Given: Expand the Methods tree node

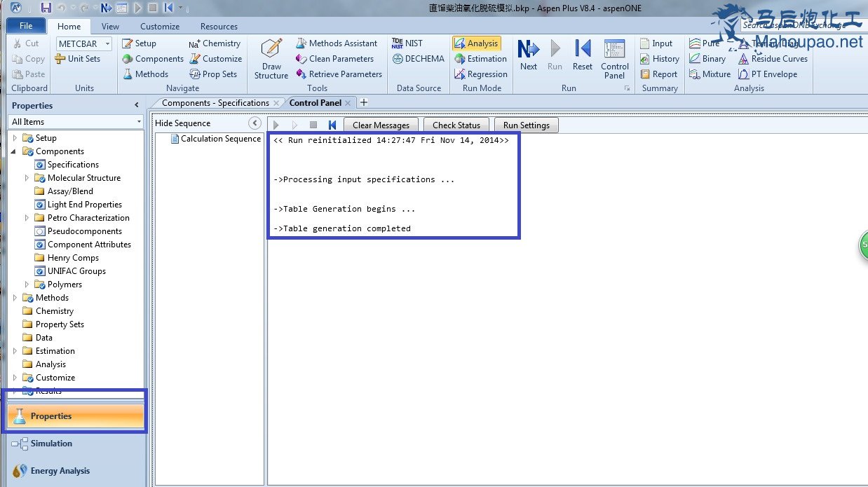Looking at the screenshot, I should (15, 298).
